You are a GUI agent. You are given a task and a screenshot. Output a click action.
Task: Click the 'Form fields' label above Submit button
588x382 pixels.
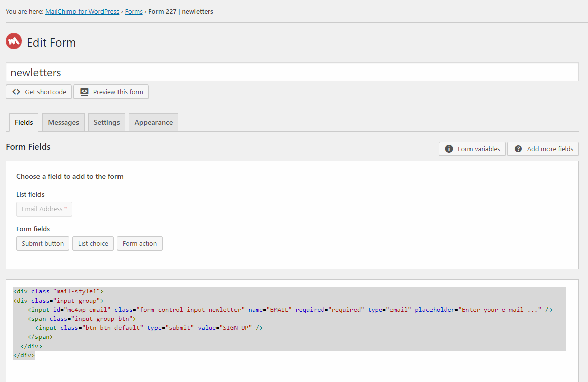coord(33,229)
